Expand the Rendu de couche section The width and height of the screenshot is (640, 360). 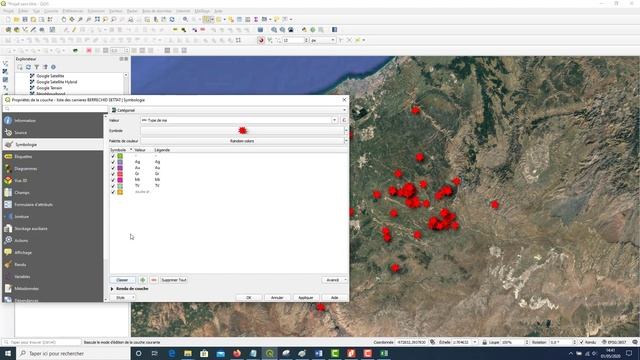click(x=112, y=289)
